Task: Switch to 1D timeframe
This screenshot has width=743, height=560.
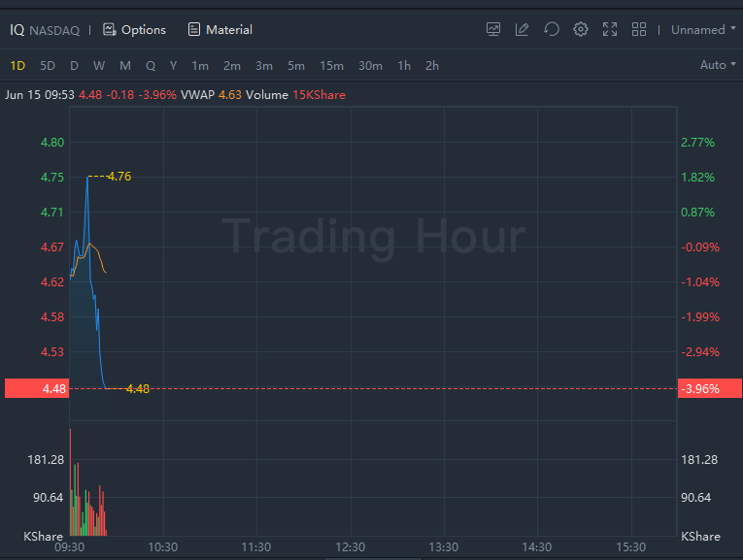Action: click(x=17, y=66)
